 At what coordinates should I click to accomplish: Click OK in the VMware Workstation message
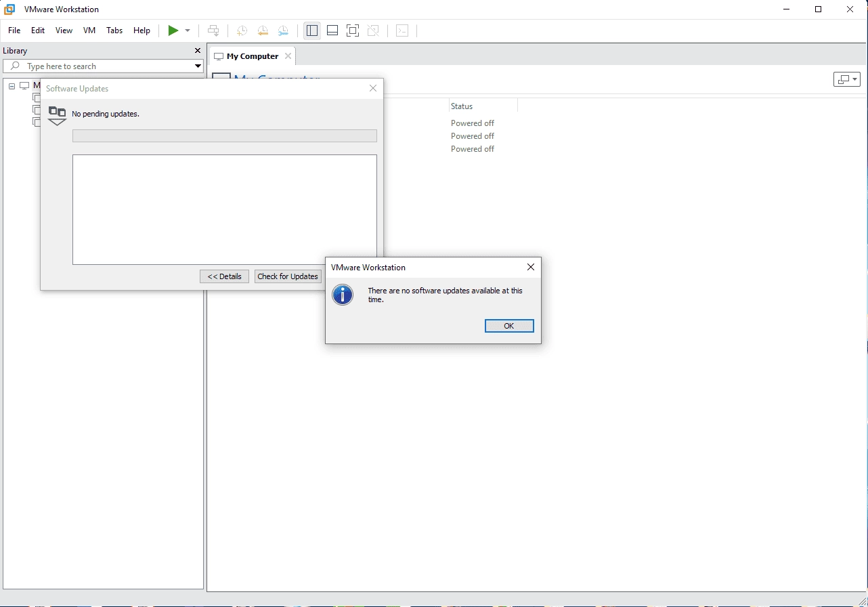(x=509, y=326)
